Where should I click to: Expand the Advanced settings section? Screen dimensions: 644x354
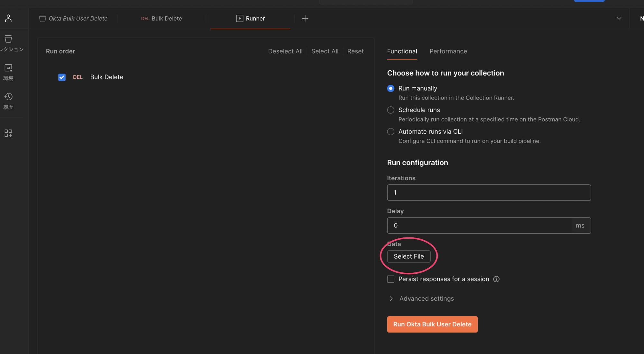(x=426, y=298)
